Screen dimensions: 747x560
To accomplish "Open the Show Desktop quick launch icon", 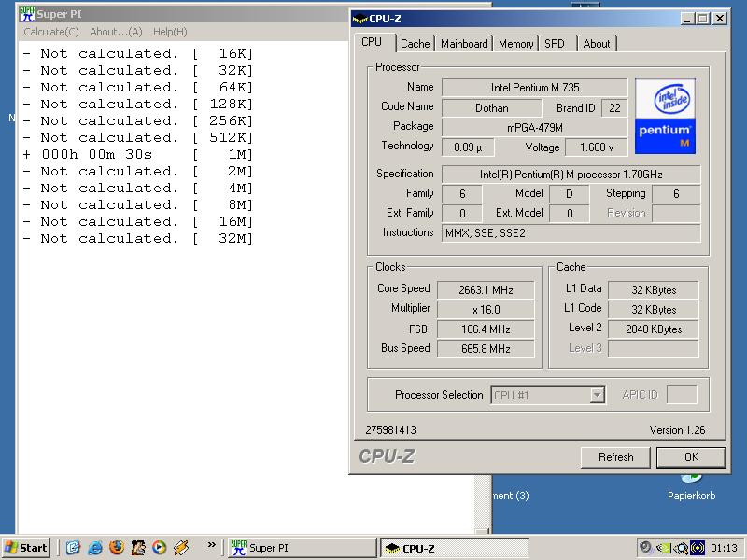I will [73, 548].
